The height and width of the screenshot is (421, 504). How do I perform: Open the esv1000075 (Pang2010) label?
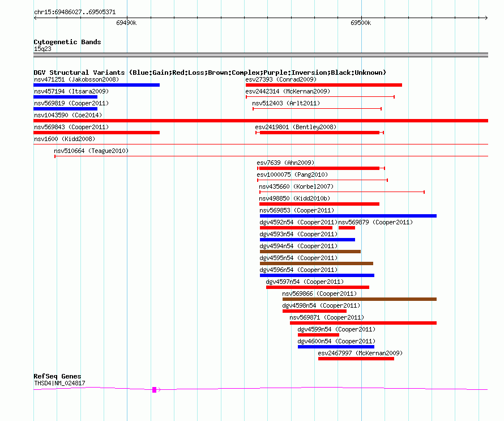click(x=292, y=175)
